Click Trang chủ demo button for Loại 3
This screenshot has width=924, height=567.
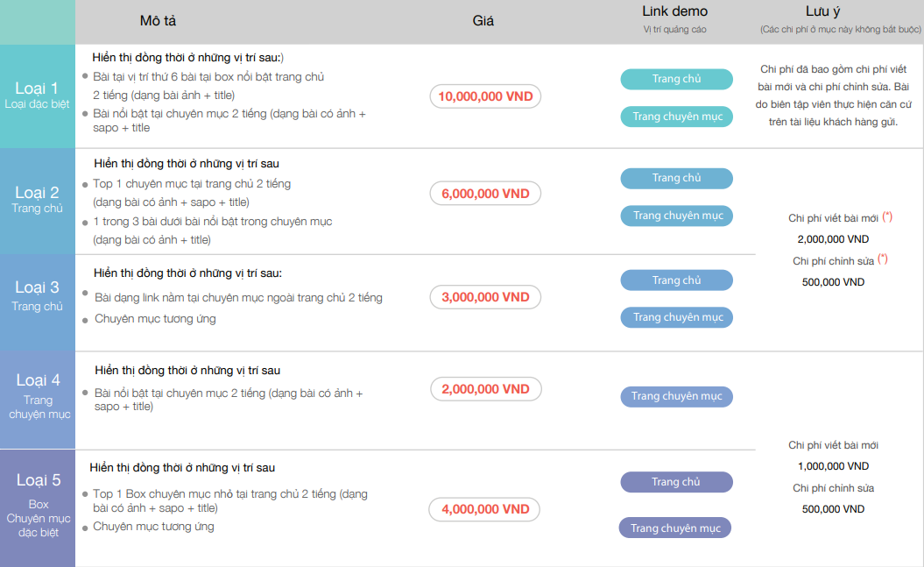tap(676, 280)
